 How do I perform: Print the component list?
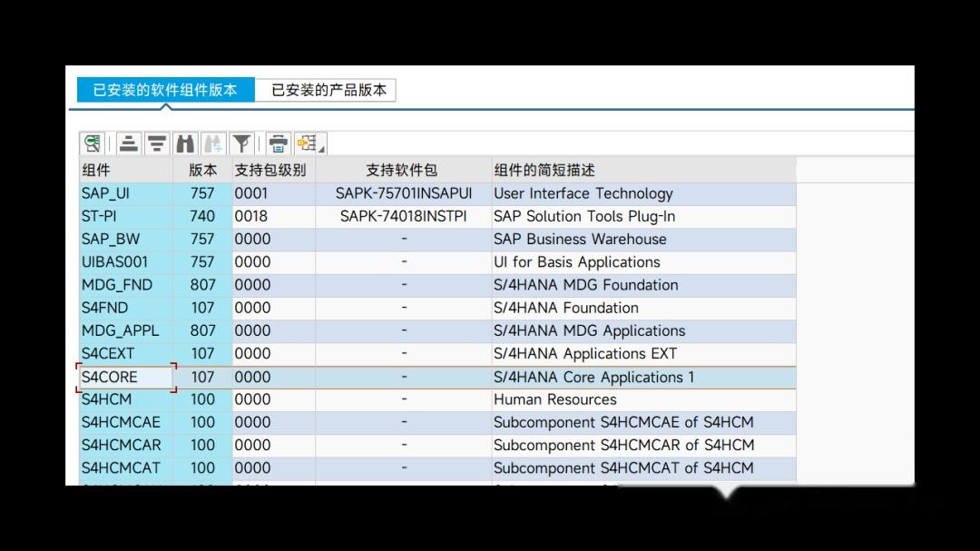click(x=279, y=143)
